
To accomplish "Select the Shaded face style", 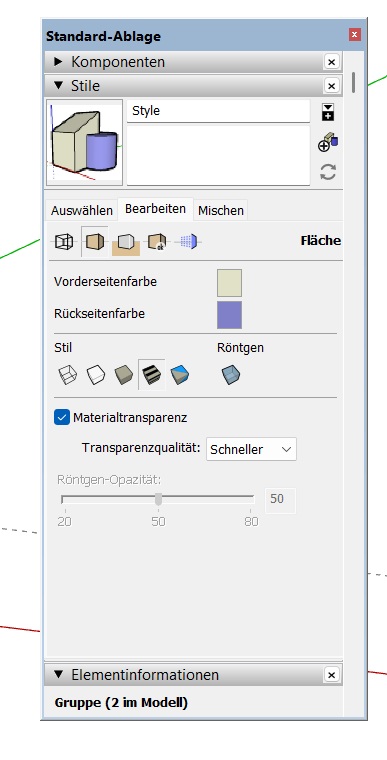I will [x=124, y=375].
